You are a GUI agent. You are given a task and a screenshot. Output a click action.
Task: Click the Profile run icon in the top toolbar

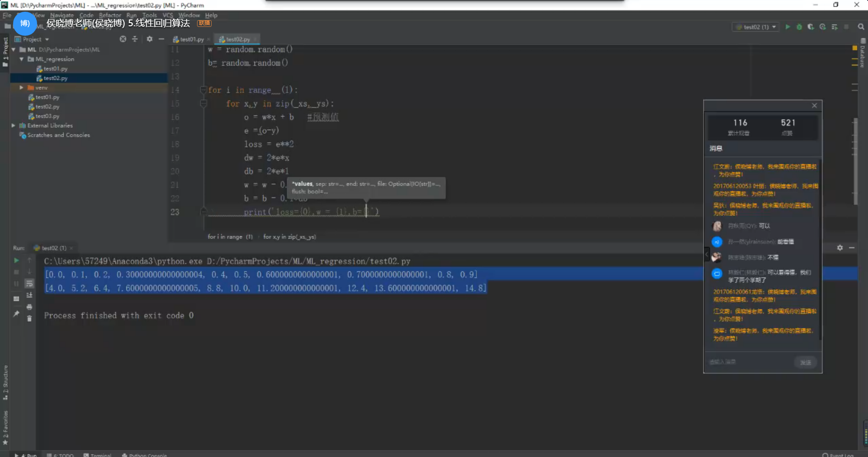823,27
